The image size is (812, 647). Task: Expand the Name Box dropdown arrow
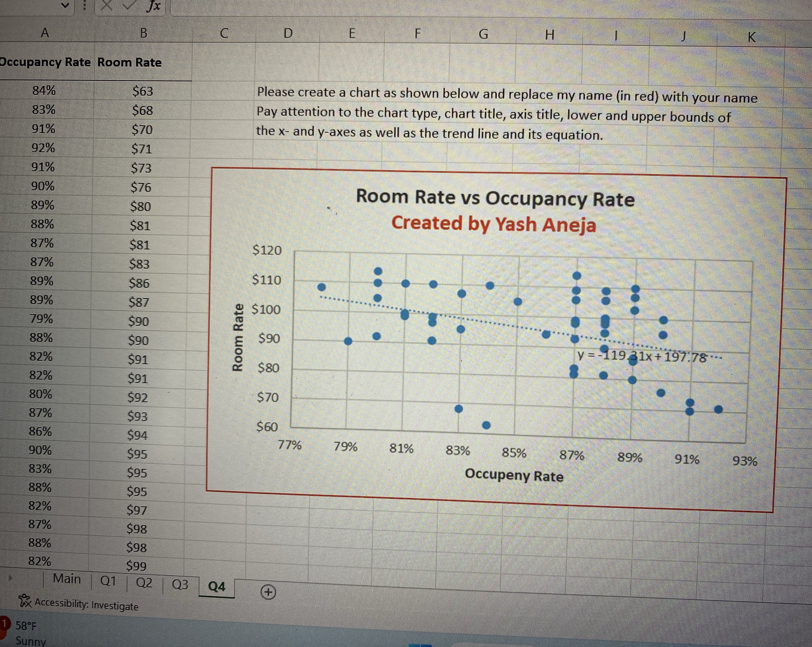point(65,5)
